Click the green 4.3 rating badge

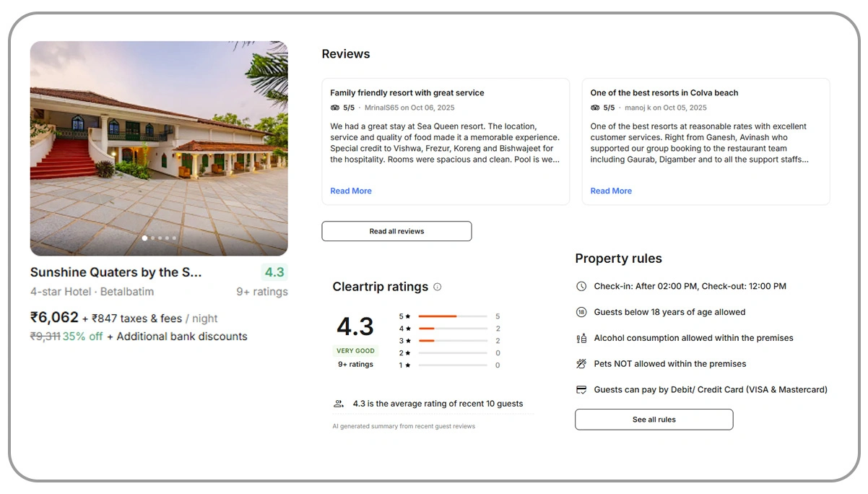tap(274, 272)
